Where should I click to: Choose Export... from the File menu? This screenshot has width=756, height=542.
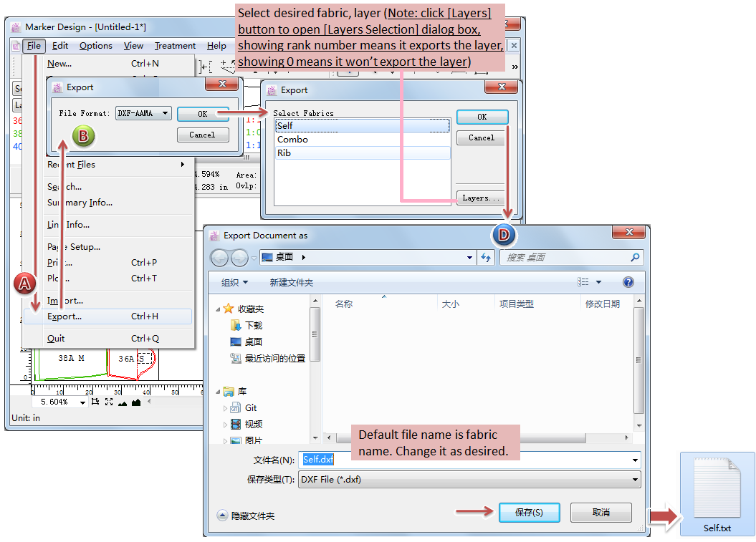[64, 316]
